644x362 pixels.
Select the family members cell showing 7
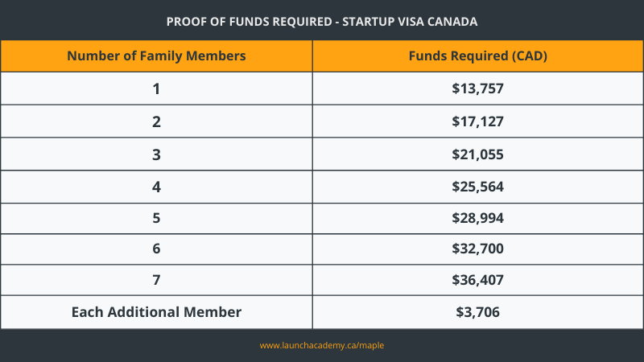(156, 280)
